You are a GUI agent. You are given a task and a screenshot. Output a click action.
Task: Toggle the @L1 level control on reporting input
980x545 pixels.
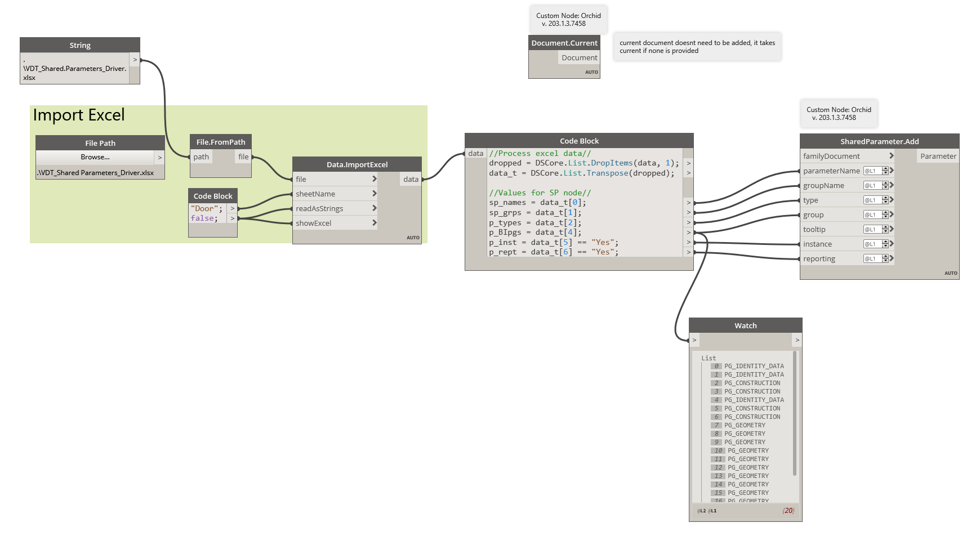tap(872, 258)
